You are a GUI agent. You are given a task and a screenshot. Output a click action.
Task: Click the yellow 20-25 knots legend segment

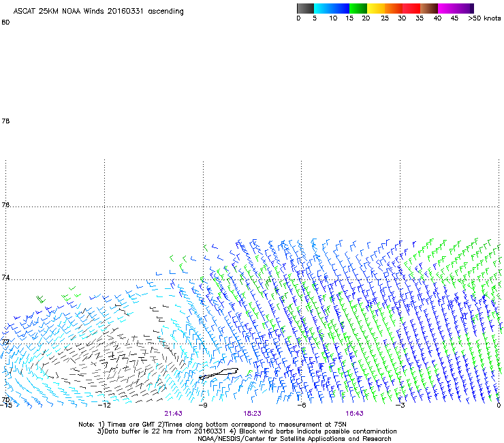coord(376,8)
